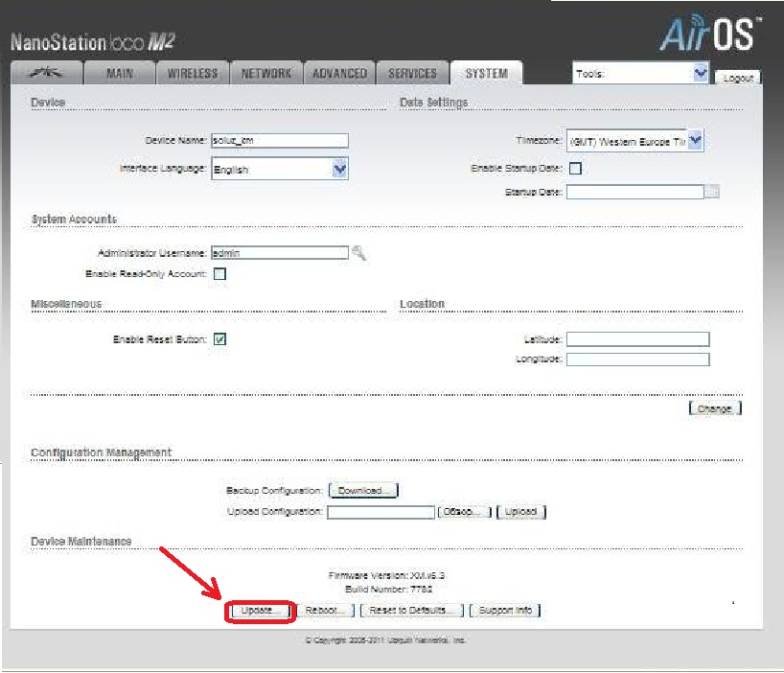The image size is (784, 673).
Task: Download the backup configuration
Action: (363, 491)
